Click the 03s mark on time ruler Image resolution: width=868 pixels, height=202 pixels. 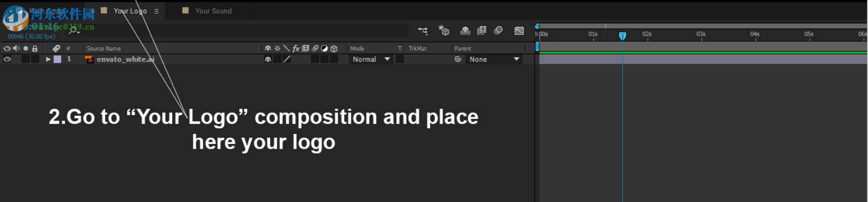701,34
